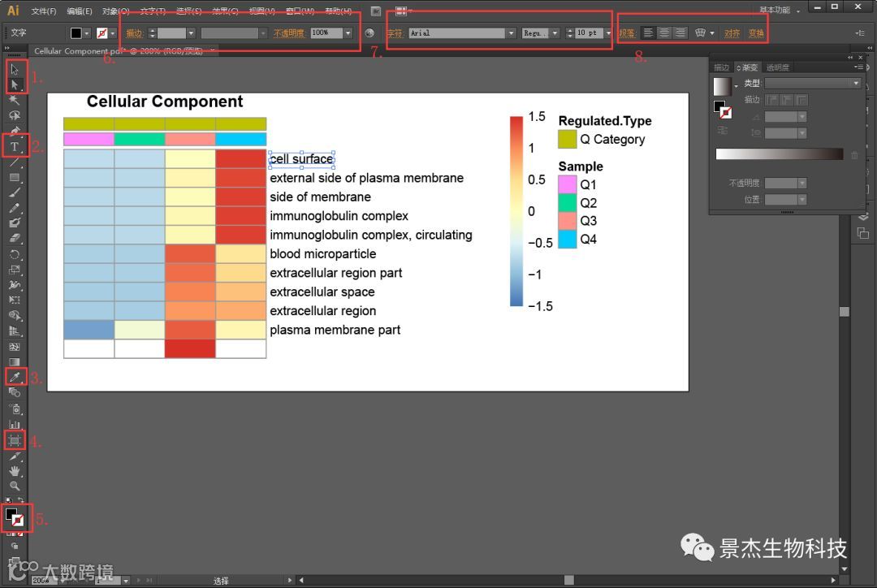Viewport: 877px width, 588px height.
Task: Select the Magic Wand tool
Action: 15,100
